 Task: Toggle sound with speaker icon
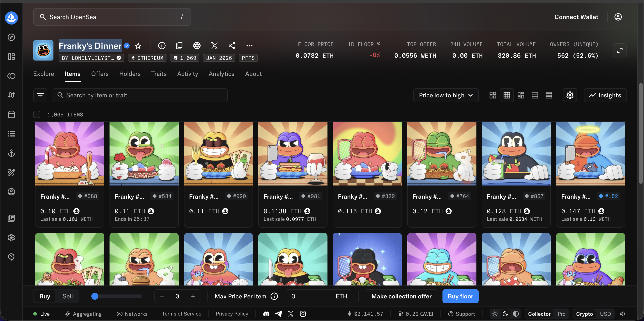point(622,314)
